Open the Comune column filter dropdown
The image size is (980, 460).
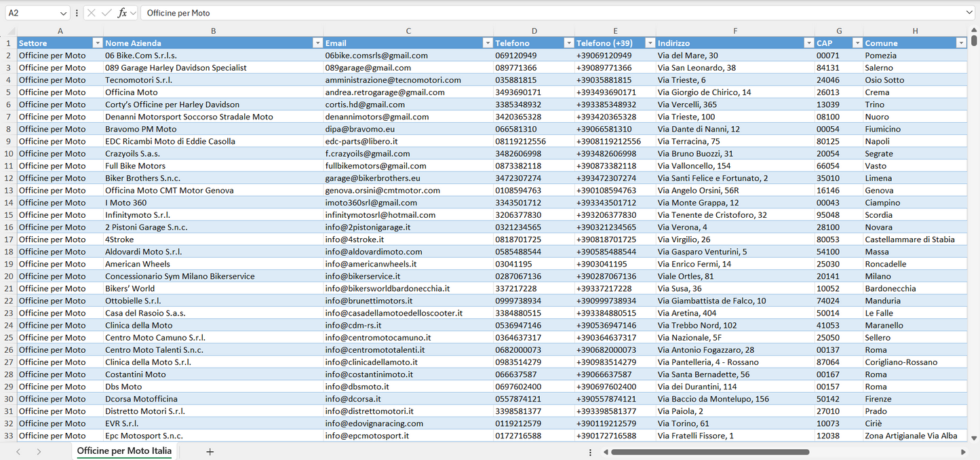[x=961, y=43]
